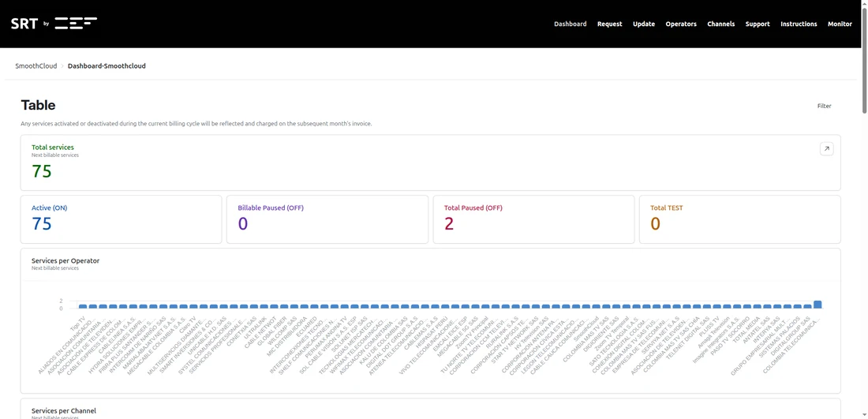
Task: Select the Billable Paused (OFF) card title
Action: pos(271,208)
